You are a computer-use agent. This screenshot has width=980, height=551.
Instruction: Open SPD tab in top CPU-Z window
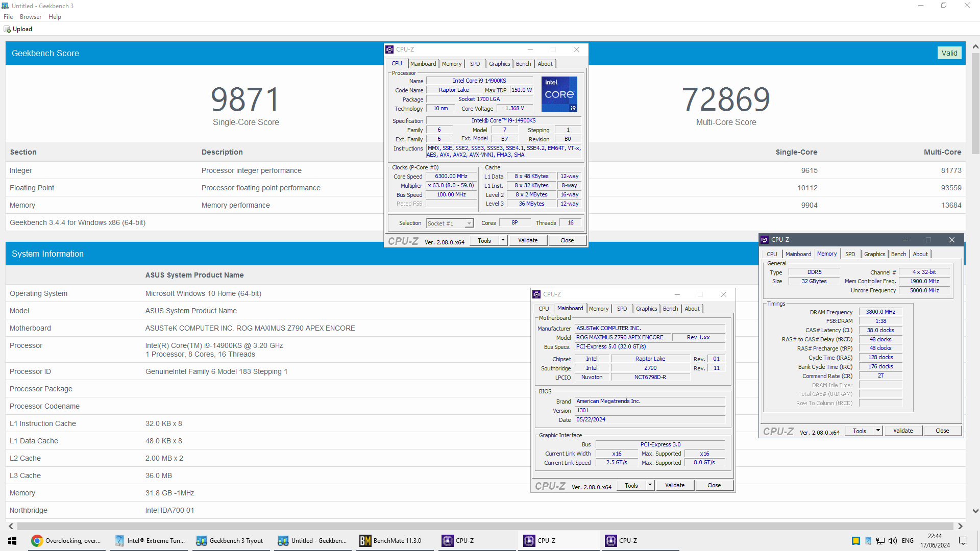475,64
